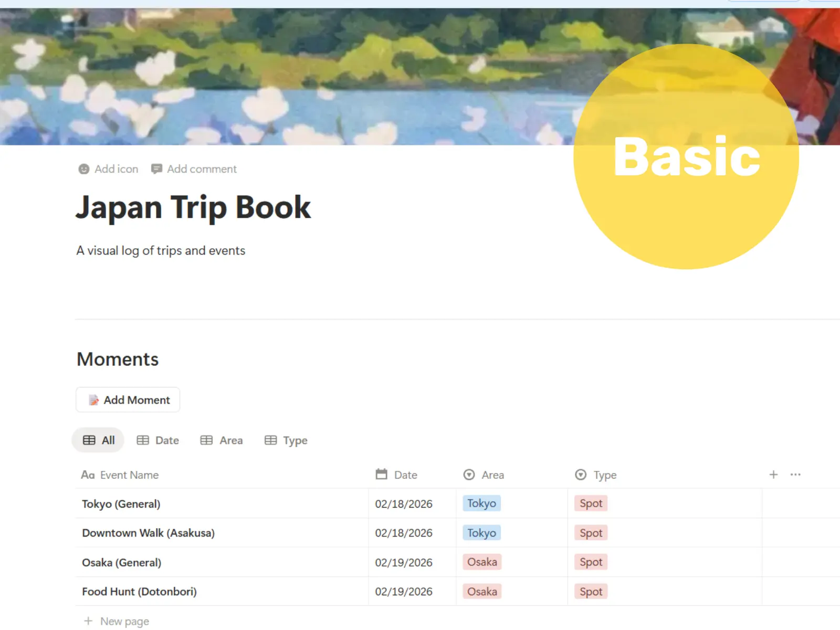Click the Add comment speech bubble
Screen dimensions: 840x630
point(156,169)
